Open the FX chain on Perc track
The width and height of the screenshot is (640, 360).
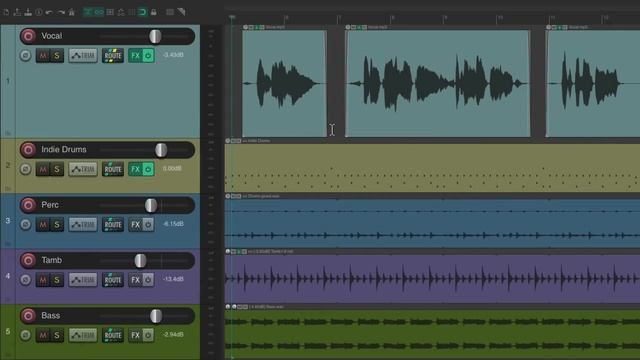click(x=135, y=224)
